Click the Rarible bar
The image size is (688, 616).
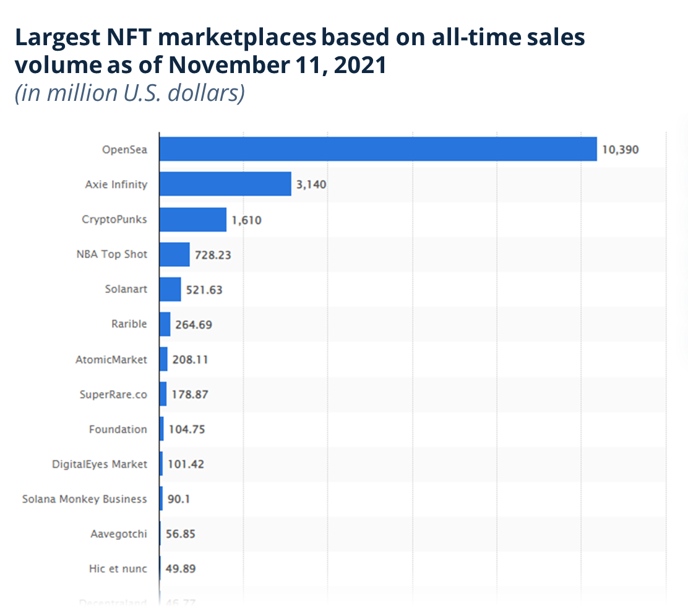(165, 324)
